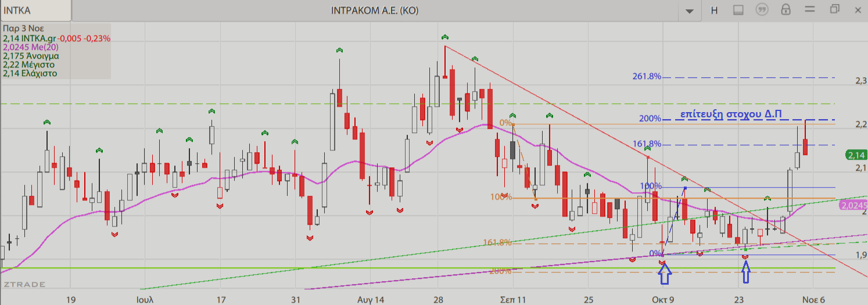The image size is (868, 305).
Task: Click the 'επίτευξη στοχου Δ.Π' annotation
Action: (730, 114)
